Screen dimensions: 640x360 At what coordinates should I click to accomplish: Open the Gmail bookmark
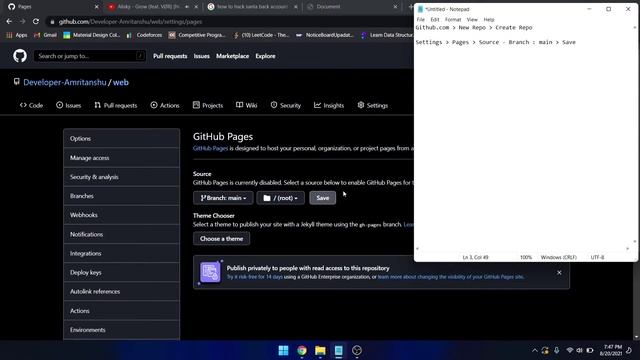(45, 35)
